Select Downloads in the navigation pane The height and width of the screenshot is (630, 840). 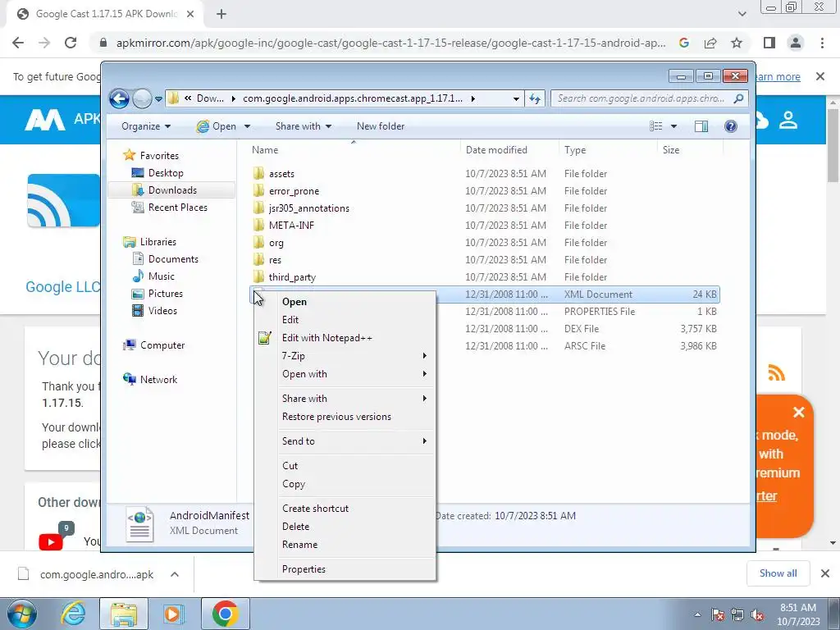(x=172, y=190)
